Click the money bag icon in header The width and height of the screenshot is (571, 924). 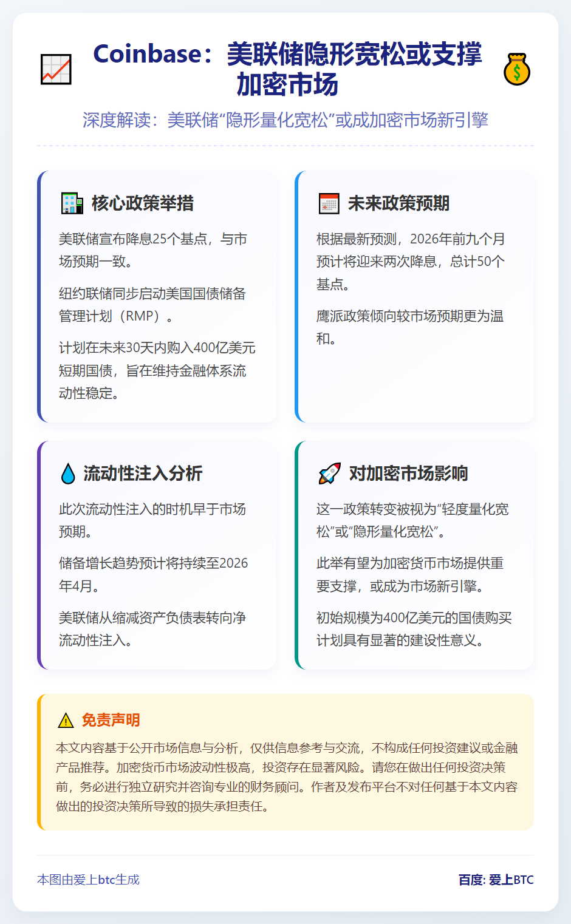click(517, 69)
